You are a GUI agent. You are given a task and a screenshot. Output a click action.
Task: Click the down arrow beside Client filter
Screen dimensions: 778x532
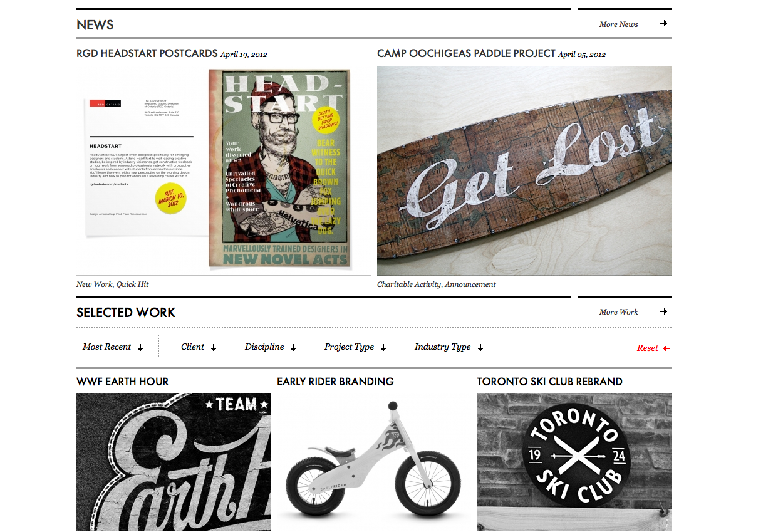click(214, 347)
